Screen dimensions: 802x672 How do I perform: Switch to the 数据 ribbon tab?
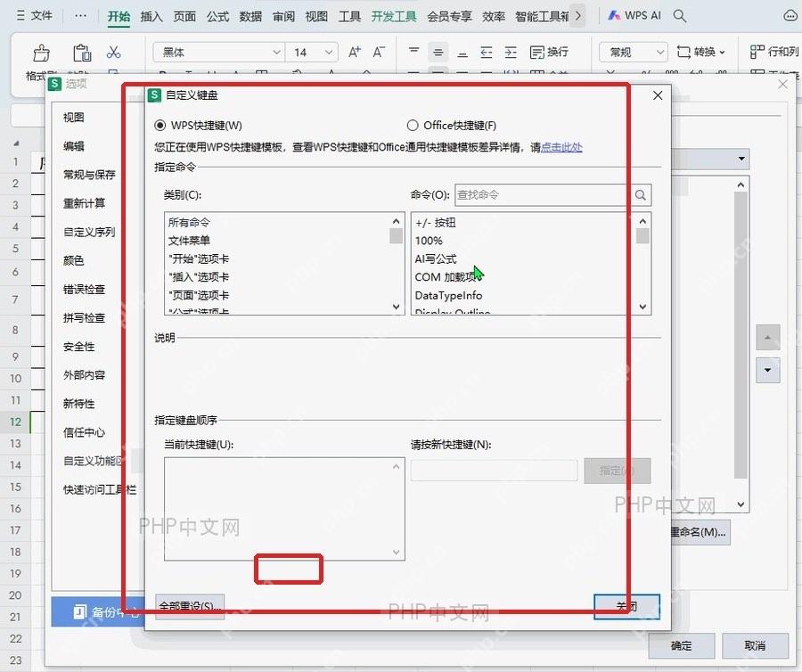[x=250, y=16]
